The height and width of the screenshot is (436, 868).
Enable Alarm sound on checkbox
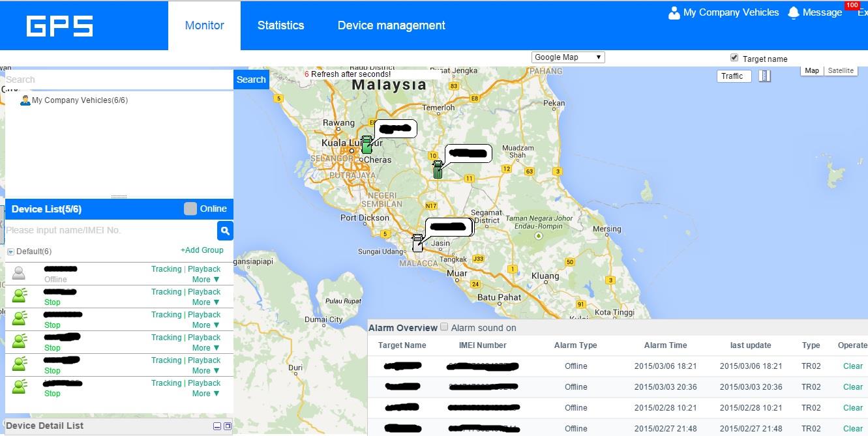pos(444,327)
